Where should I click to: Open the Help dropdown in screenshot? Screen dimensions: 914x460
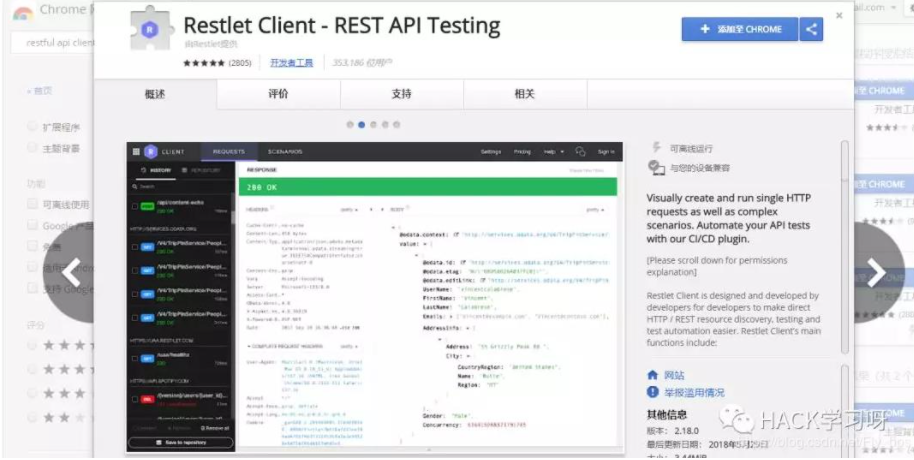[554, 152]
